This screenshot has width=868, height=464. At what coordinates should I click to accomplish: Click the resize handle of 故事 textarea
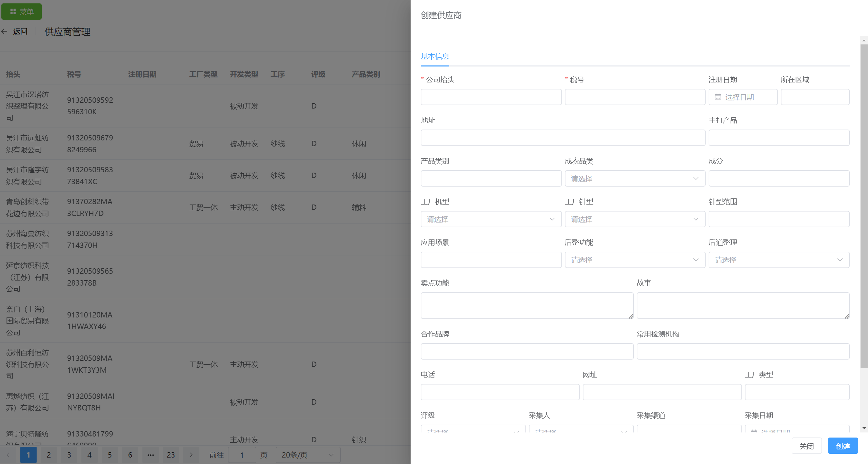coord(847,316)
